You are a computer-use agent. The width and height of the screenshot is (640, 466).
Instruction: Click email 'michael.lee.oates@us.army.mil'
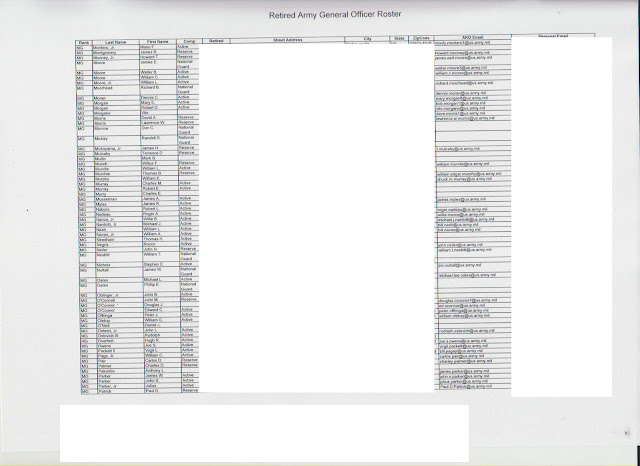tap(467, 275)
